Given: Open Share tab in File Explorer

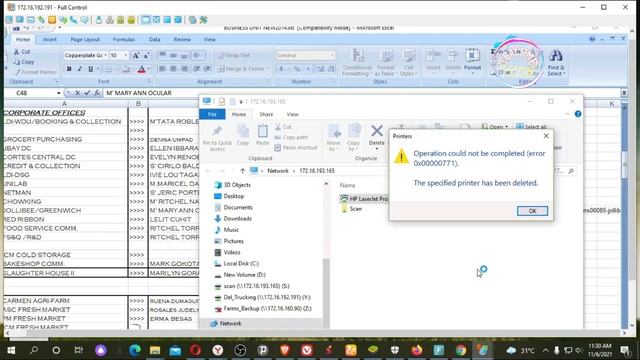Looking at the screenshot, I should coord(266,114).
